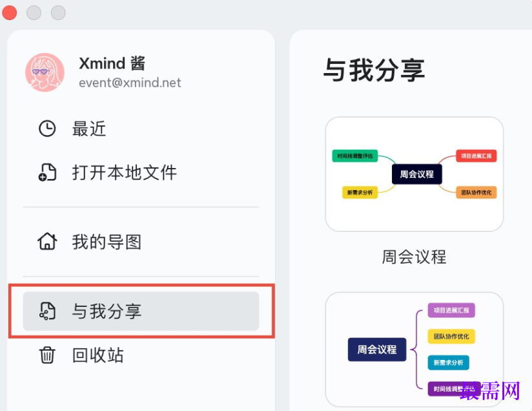Image resolution: width=532 pixels, height=411 pixels.
Task: Click the clock icon beside 最近
Action: (47, 129)
